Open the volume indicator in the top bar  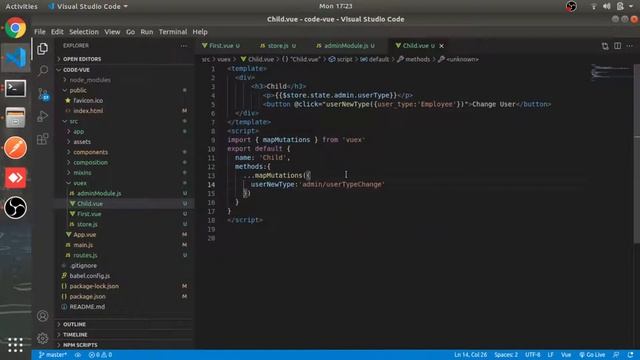tap(607, 6)
